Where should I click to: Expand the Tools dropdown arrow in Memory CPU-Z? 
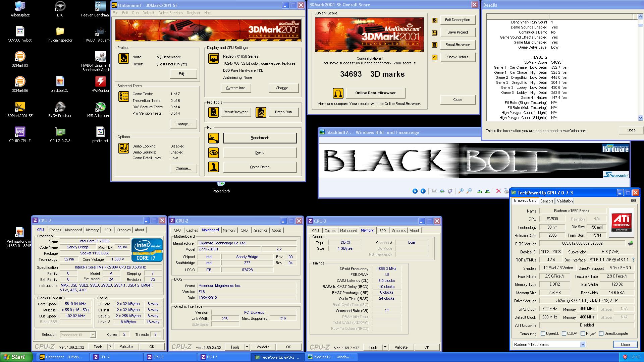point(385,347)
